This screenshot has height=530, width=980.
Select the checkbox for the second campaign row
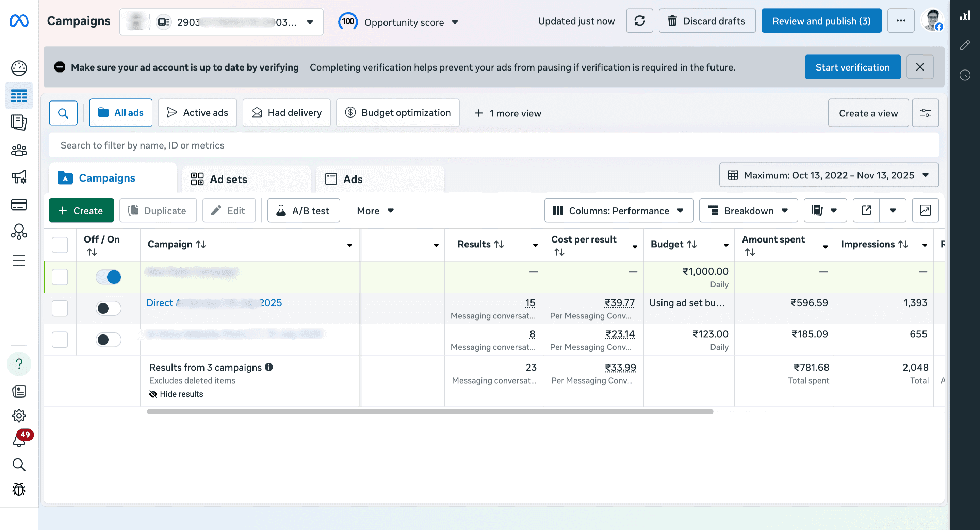60,308
